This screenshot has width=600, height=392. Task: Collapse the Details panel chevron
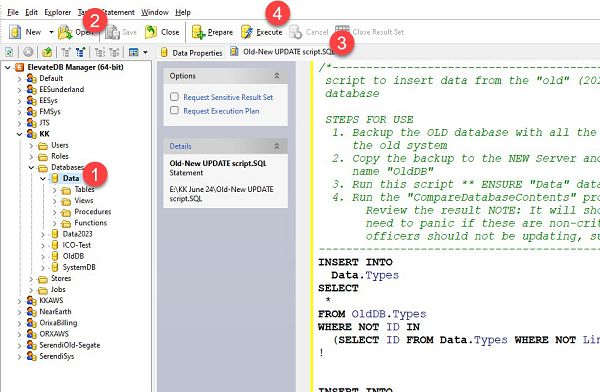(277, 146)
